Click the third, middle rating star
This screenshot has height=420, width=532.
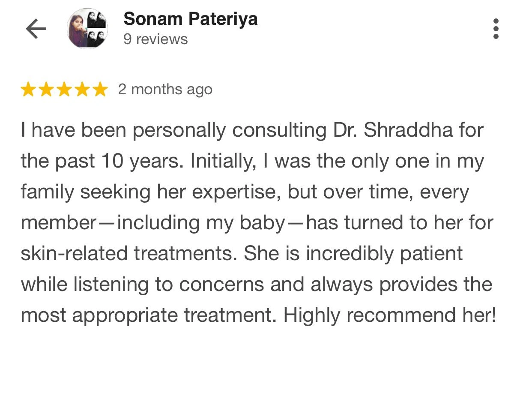coord(64,90)
